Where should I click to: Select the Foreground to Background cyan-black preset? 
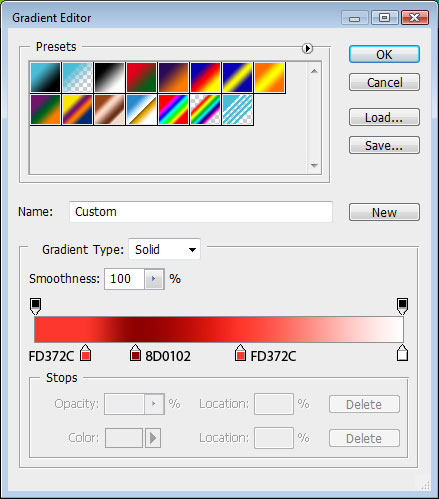45,77
